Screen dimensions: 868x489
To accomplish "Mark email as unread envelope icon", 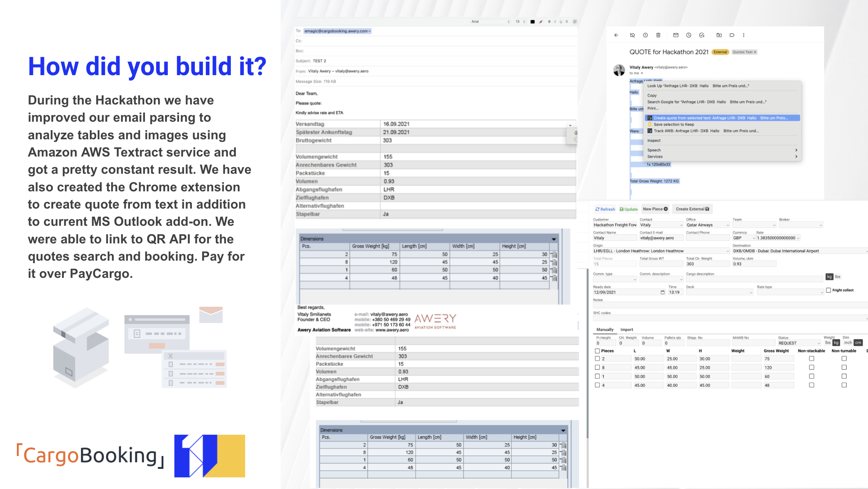I will point(676,35).
